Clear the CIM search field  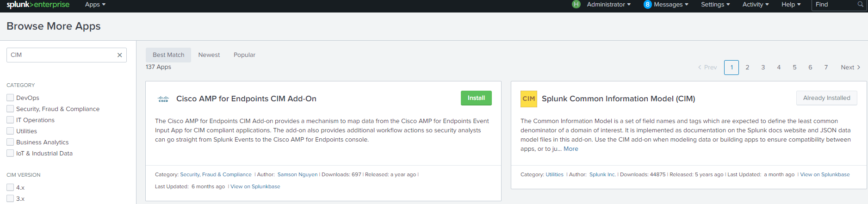coord(119,55)
